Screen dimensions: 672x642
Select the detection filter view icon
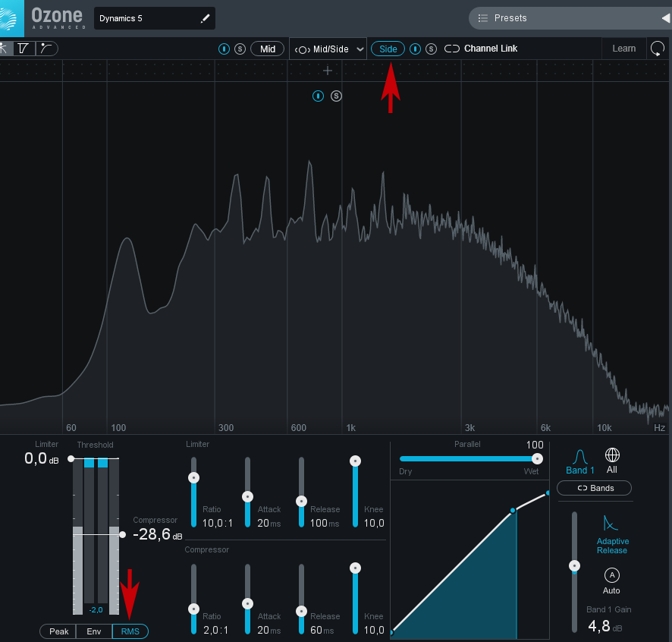[x=46, y=49]
